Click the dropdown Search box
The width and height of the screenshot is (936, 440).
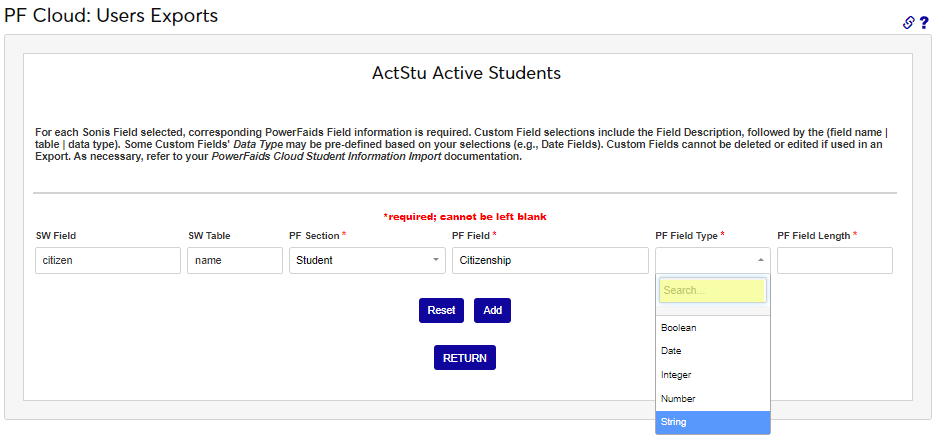tap(712, 290)
